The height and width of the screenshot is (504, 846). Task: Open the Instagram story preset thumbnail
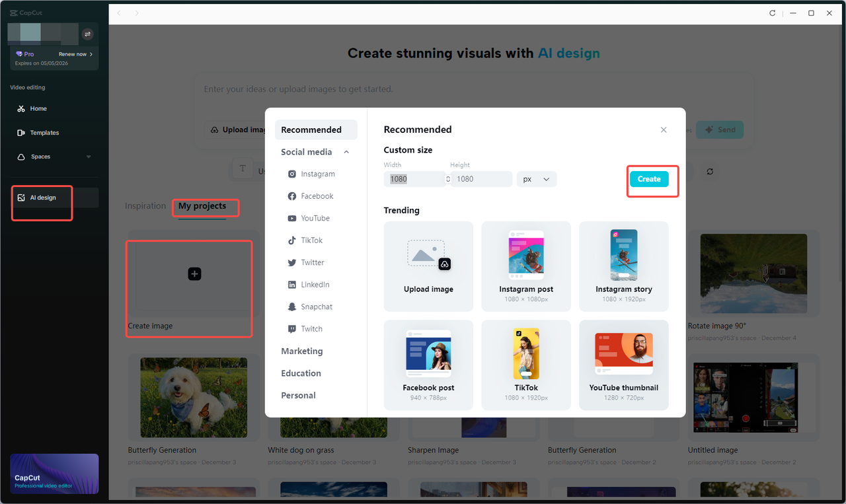coord(623,266)
